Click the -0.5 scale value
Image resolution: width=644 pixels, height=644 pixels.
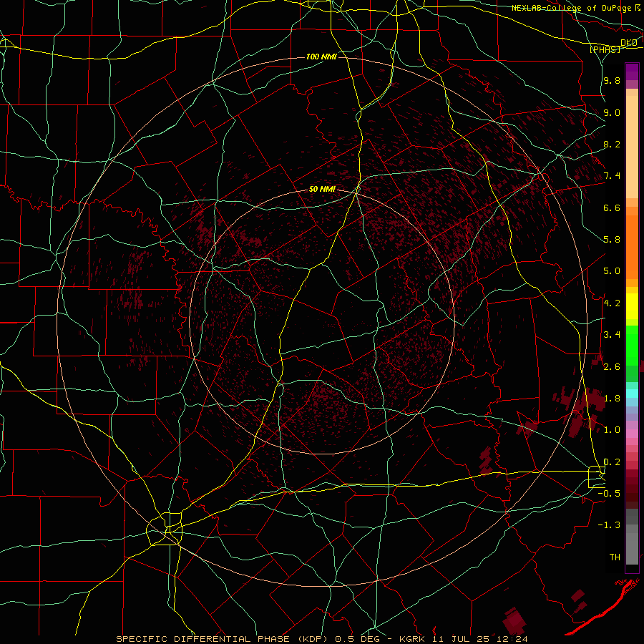click(609, 493)
